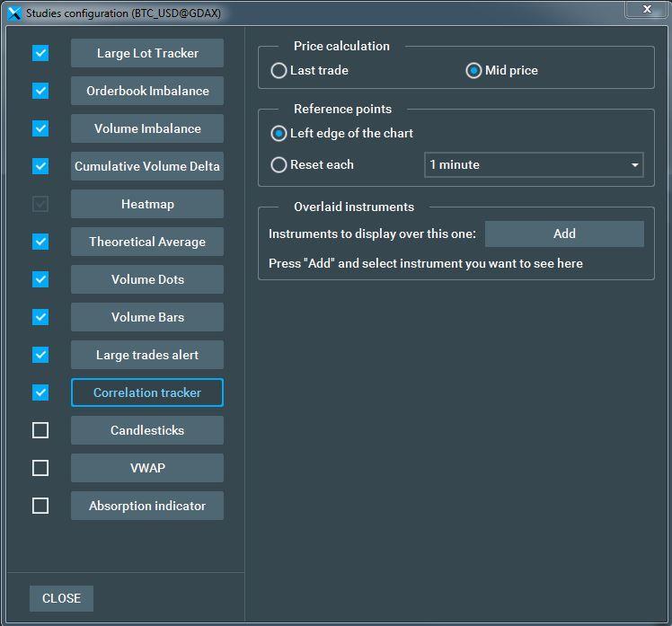This screenshot has height=626, width=672.
Task: Open the 1 minute interval dropdown
Action: pyautogui.click(x=534, y=164)
